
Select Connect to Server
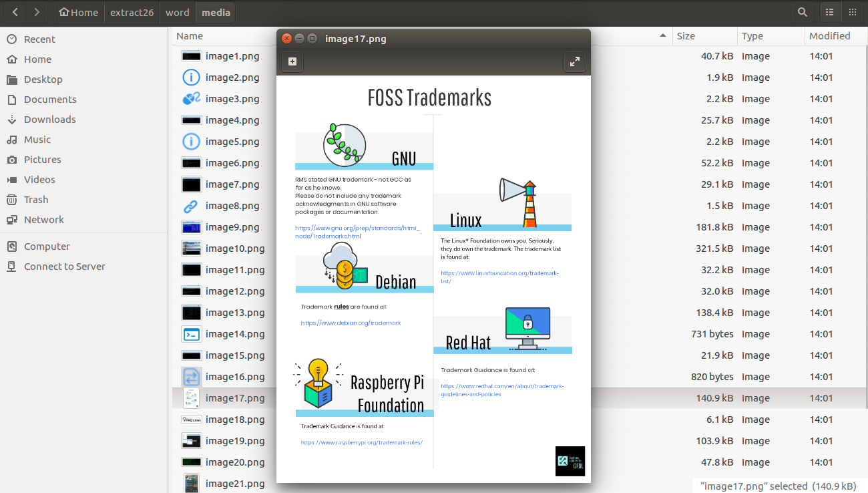pyautogui.click(x=64, y=267)
